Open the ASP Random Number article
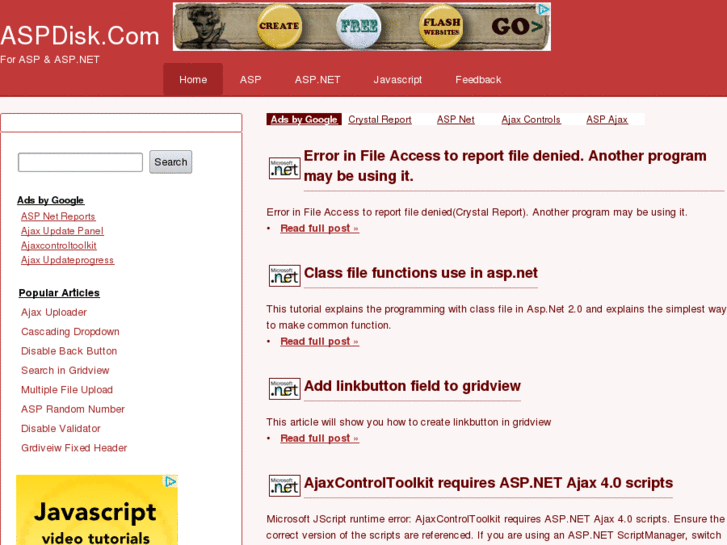The width and height of the screenshot is (727, 545). (73, 410)
